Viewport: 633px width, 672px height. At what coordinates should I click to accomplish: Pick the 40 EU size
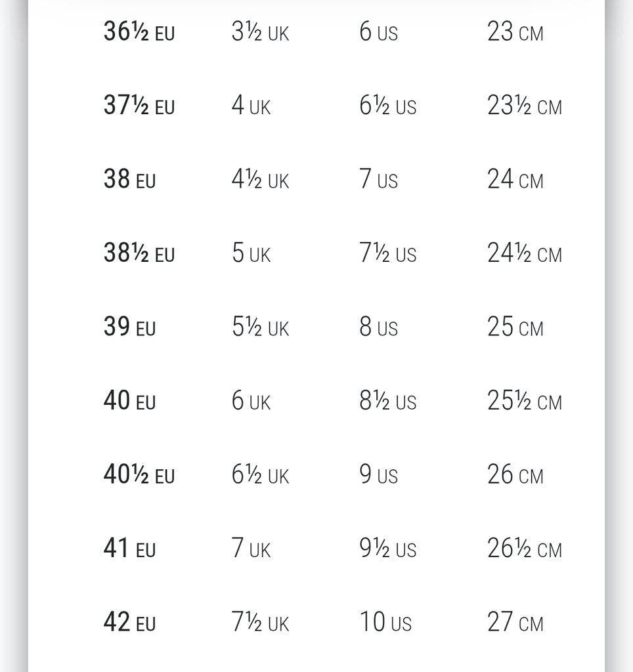tap(129, 402)
